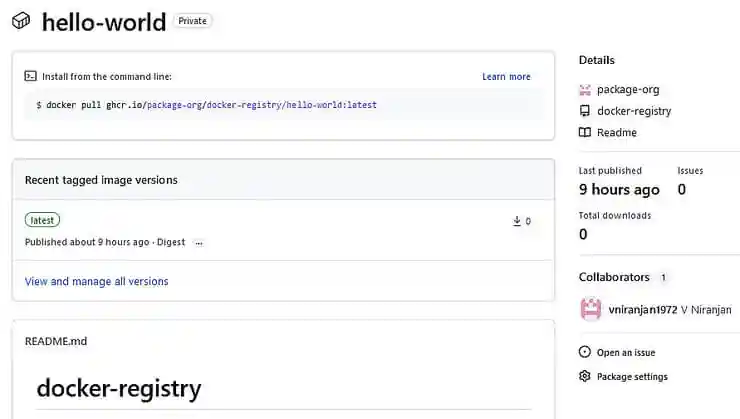Image resolution: width=740 pixels, height=419 pixels.
Task: Click the Details heading
Action: [597, 60]
